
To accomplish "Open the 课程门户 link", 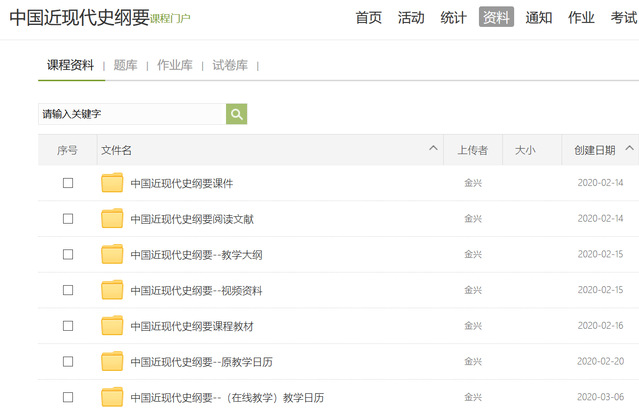I will coord(170,19).
